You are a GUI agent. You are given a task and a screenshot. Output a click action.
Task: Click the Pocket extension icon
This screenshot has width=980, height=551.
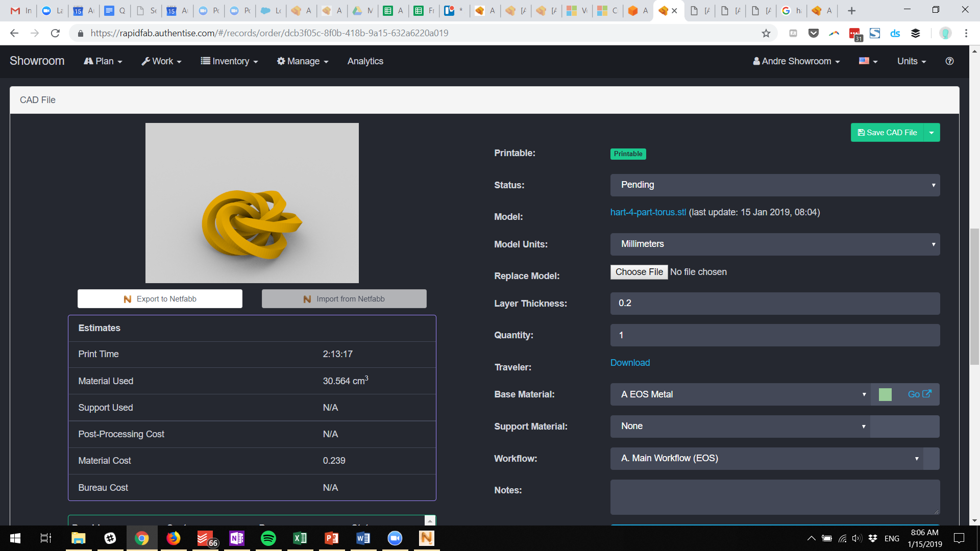[x=814, y=33]
